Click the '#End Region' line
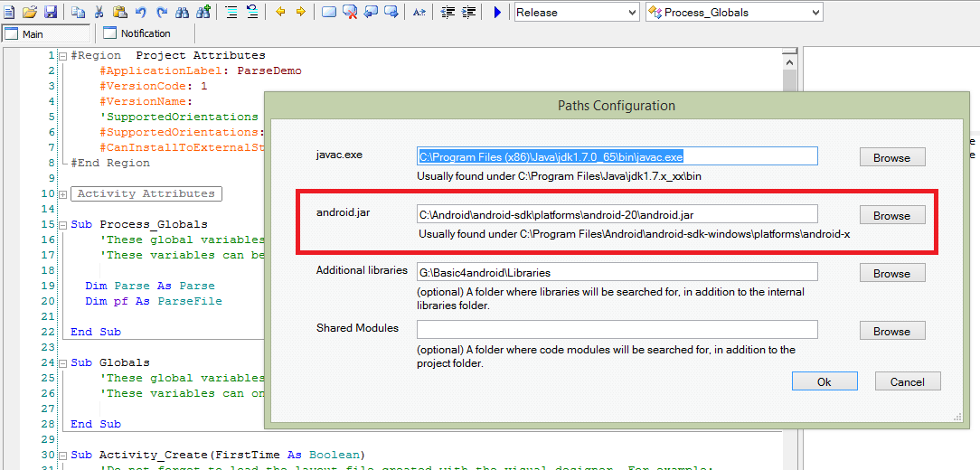The width and height of the screenshot is (980, 470). [x=110, y=163]
